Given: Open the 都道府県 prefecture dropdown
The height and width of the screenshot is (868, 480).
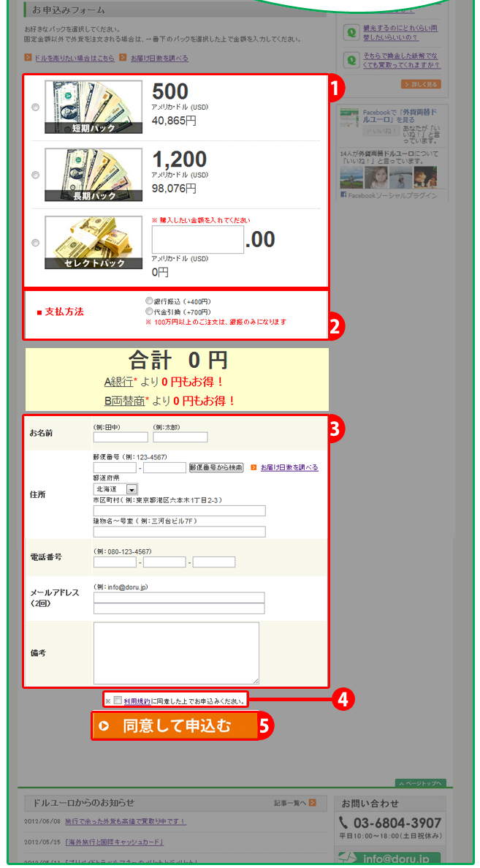Looking at the screenshot, I should pos(132,488).
